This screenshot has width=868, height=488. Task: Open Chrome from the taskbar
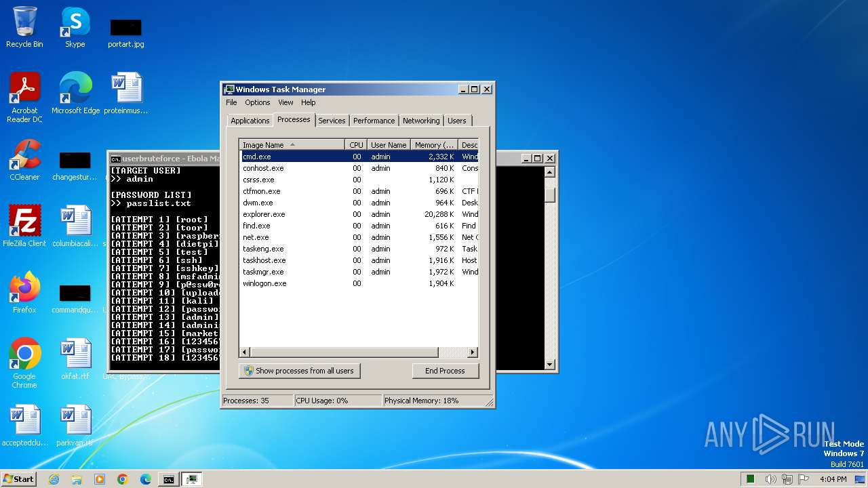coord(123,479)
